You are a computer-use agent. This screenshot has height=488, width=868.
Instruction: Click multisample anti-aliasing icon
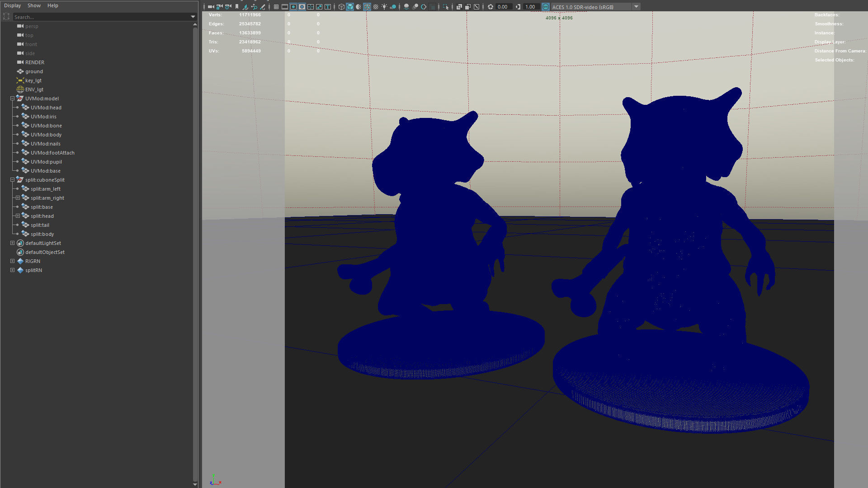[424, 7]
